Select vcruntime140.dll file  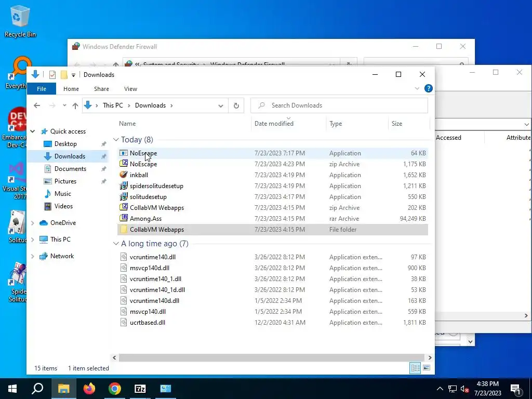pos(152,257)
